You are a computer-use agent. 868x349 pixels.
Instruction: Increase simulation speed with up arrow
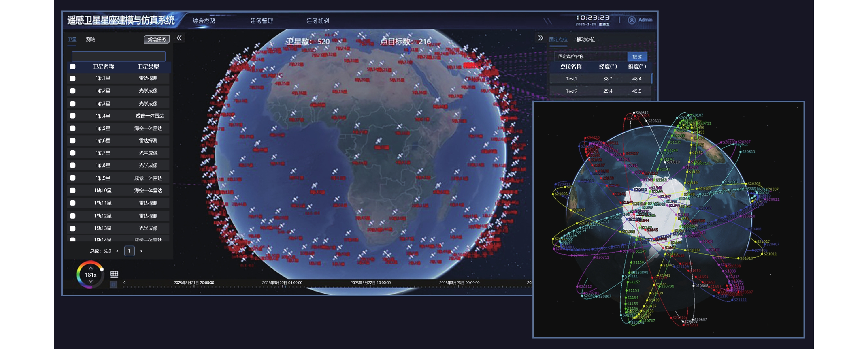click(91, 268)
